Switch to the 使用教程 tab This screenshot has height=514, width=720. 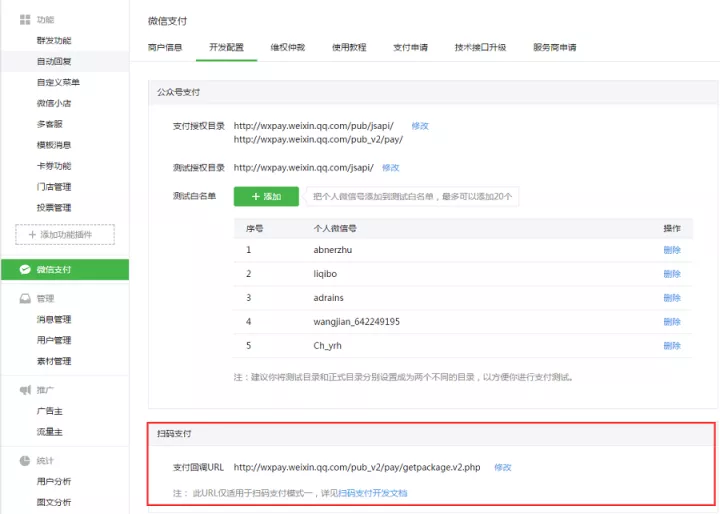tap(349, 47)
